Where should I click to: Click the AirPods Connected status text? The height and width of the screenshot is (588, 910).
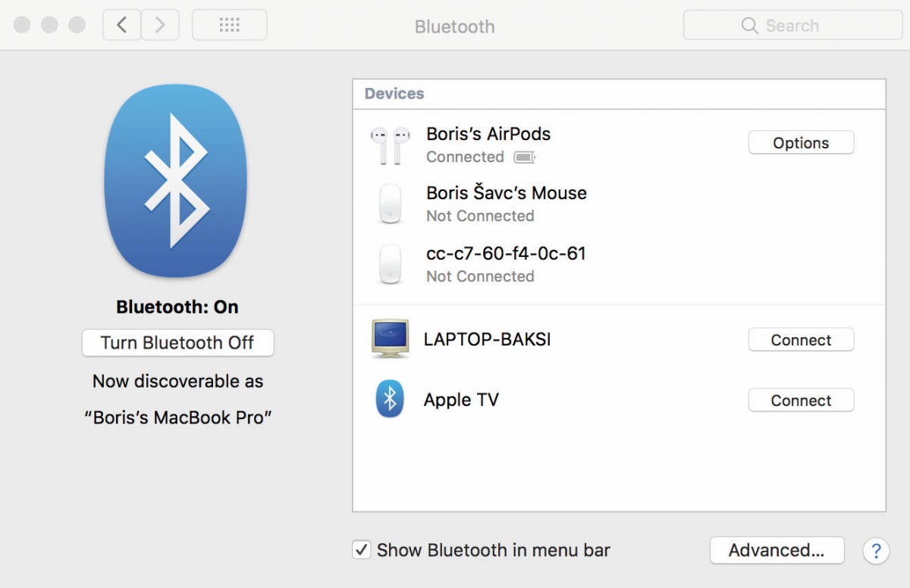pos(465,157)
